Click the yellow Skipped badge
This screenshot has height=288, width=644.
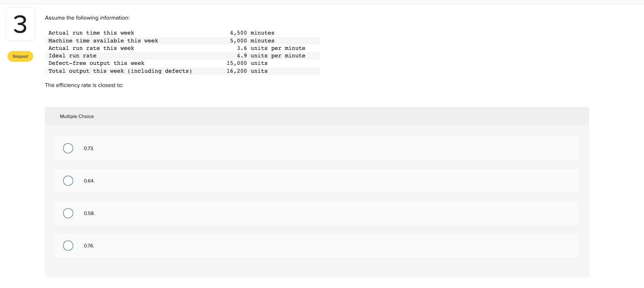tap(20, 56)
